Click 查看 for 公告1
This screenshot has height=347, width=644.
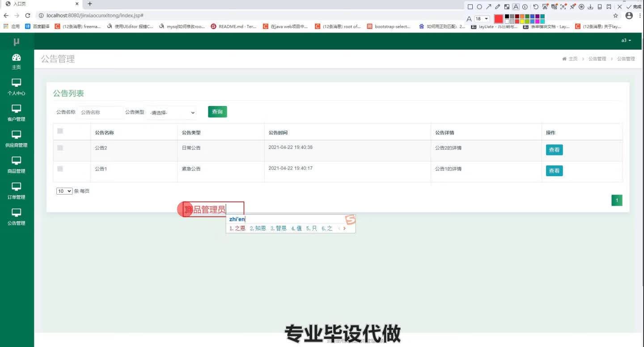pyautogui.click(x=554, y=171)
